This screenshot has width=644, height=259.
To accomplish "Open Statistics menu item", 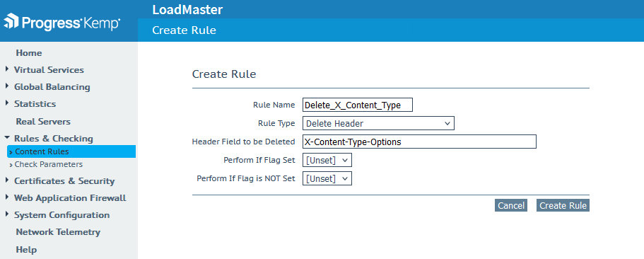I will click(x=35, y=104).
